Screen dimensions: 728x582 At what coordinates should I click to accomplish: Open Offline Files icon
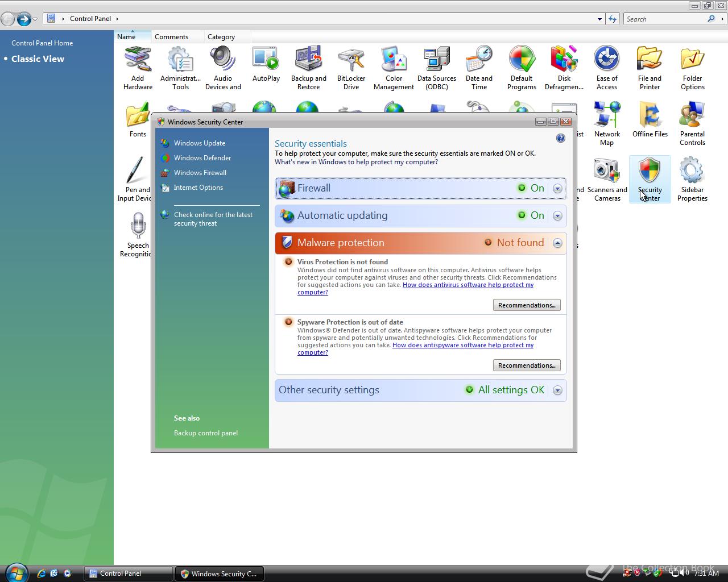(650, 120)
